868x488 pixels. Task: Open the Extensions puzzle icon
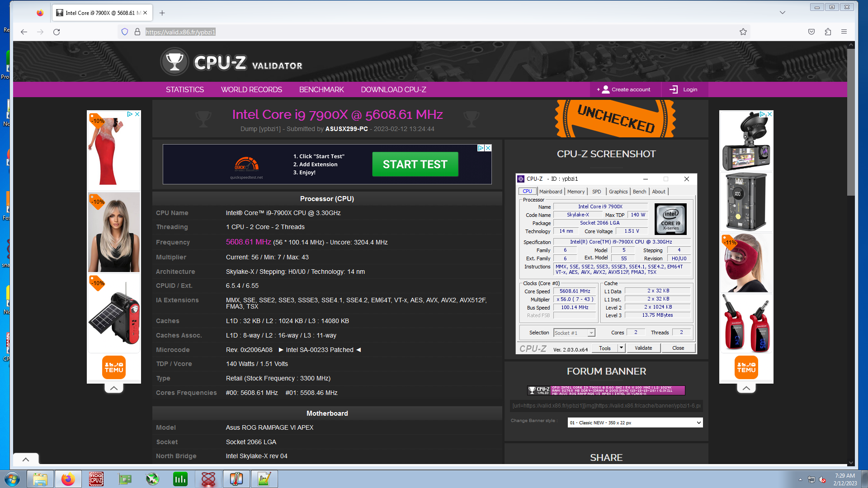coord(828,32)
